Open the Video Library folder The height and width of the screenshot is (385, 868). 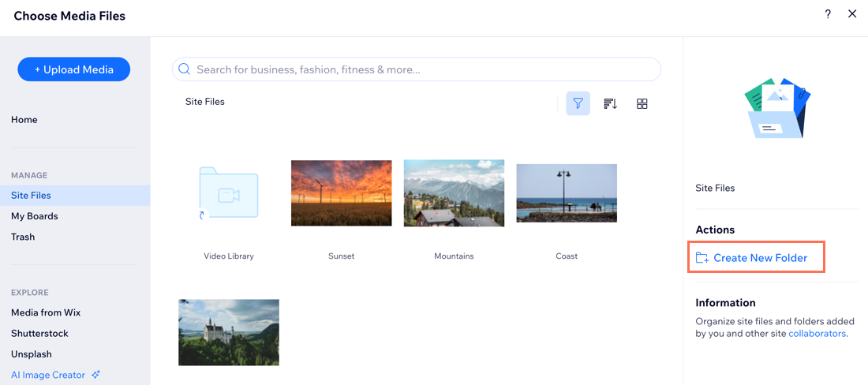tap(229, 195)
